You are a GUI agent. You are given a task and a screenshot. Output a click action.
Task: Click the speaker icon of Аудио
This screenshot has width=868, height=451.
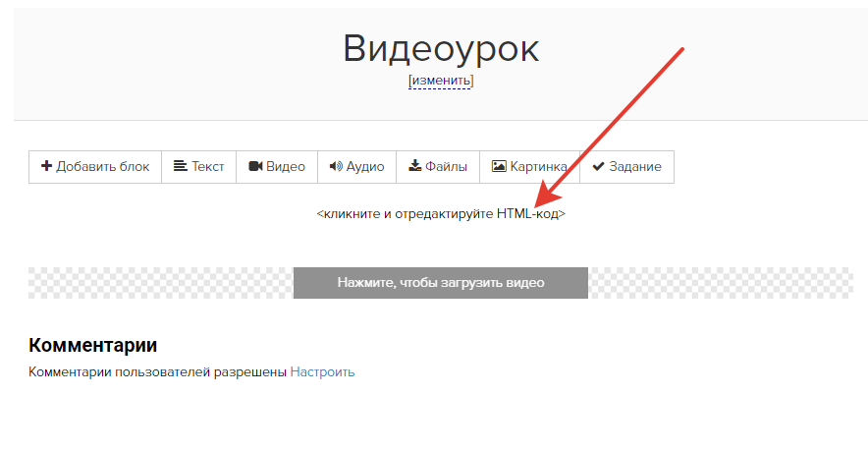click(336, 166)
